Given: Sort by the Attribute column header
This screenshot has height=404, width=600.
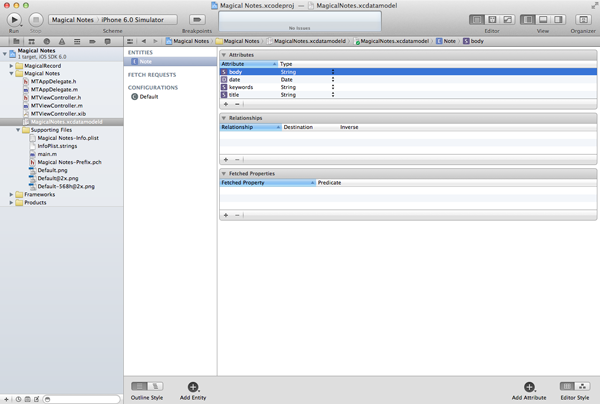Looking at the screenshot, I should click(x=249, y=64).
